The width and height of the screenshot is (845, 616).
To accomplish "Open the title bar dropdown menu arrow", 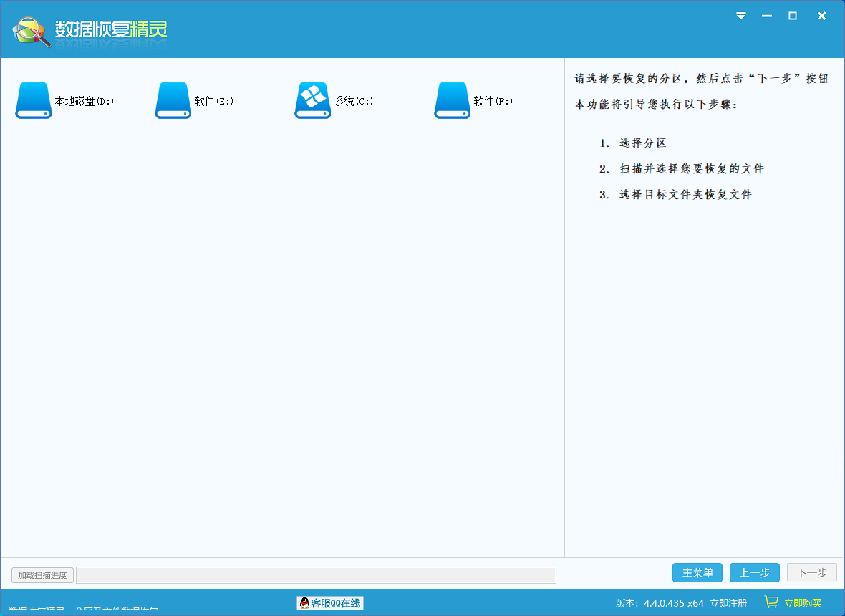I will tap(741, 16).
